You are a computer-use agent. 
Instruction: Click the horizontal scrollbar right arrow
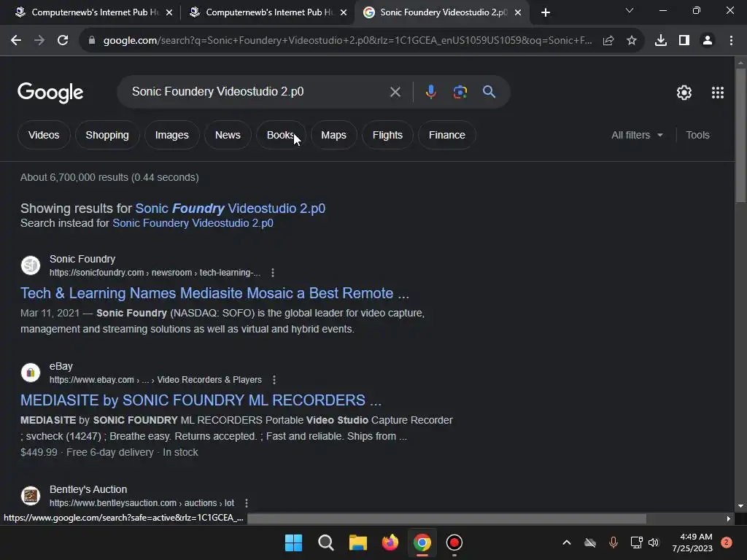pos(728,518)
